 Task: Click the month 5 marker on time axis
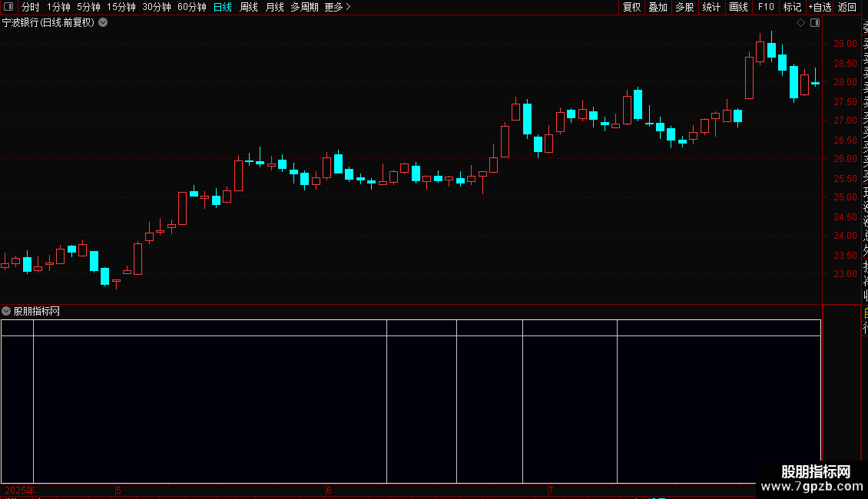[x=118, y=491]
